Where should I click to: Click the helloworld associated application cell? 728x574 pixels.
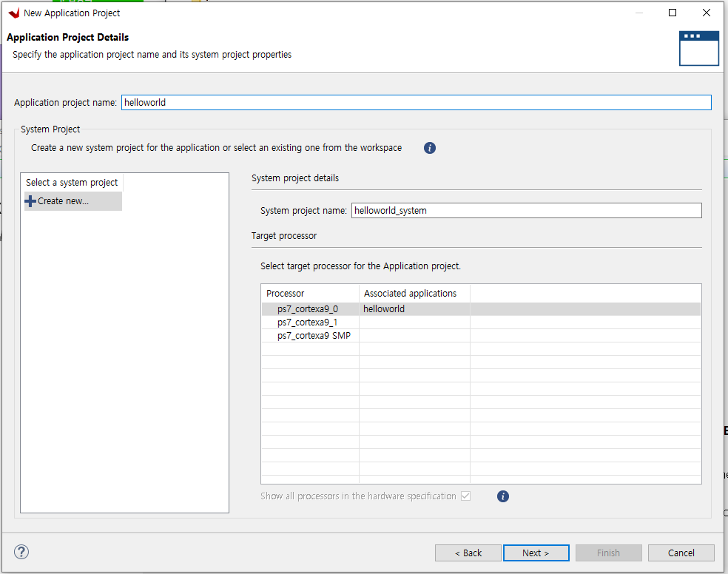414,309
